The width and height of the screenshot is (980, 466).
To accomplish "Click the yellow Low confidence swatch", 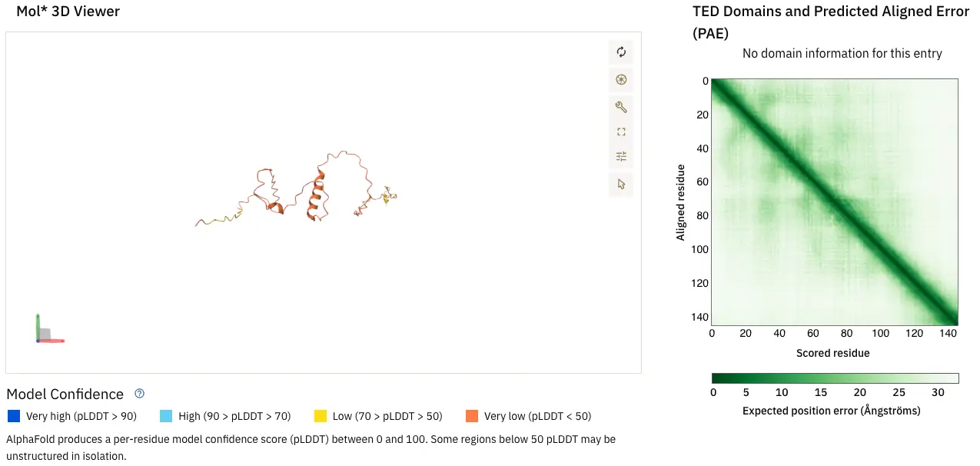I will [321, 416].
